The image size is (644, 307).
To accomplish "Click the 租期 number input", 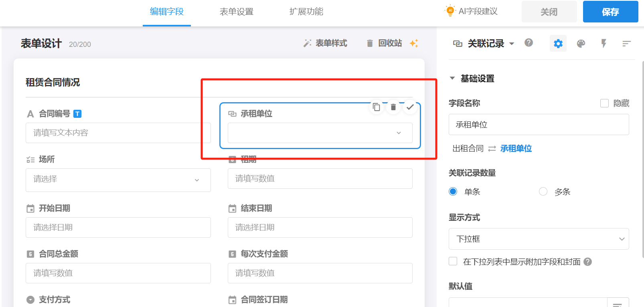I will 320,178.
